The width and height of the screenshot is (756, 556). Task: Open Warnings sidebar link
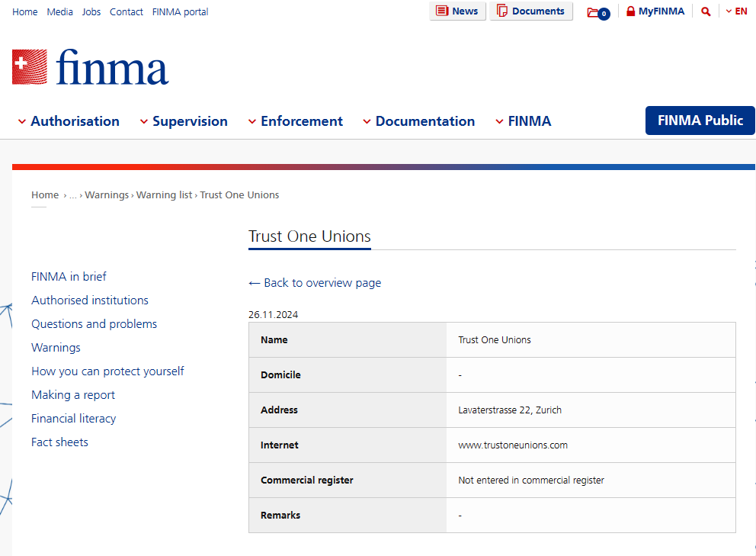56,348
